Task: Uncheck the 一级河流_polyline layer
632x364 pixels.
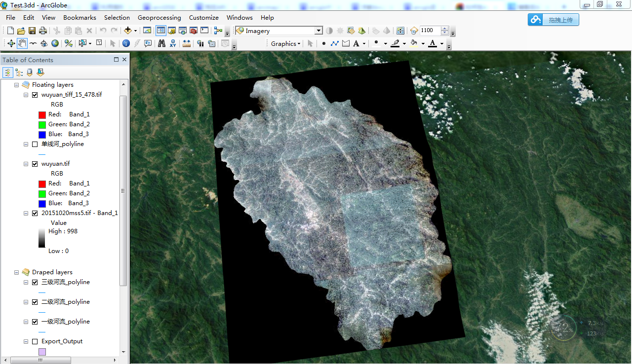Action: point(35,322)
